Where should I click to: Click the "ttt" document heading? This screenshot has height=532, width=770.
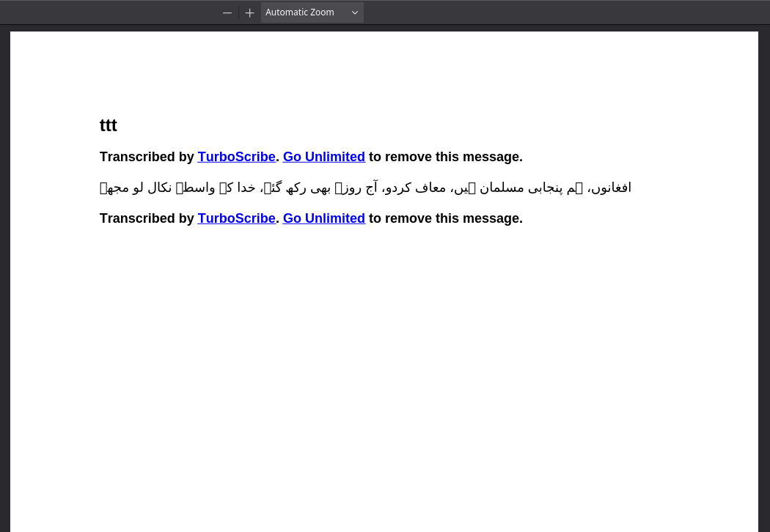[x=108, y=125]
